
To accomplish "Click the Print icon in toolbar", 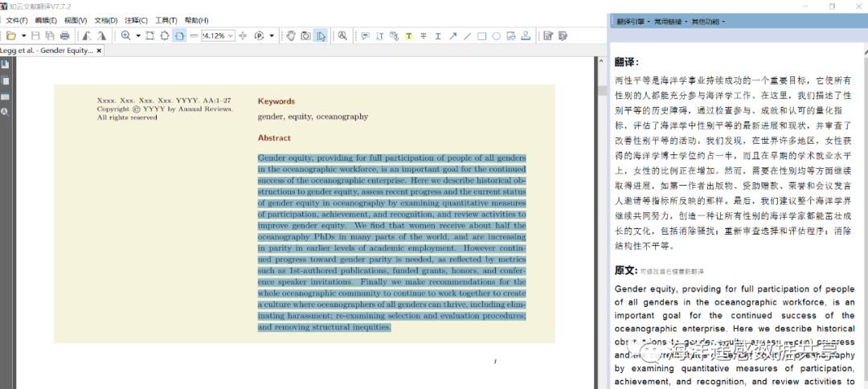I will pos(64,35).
